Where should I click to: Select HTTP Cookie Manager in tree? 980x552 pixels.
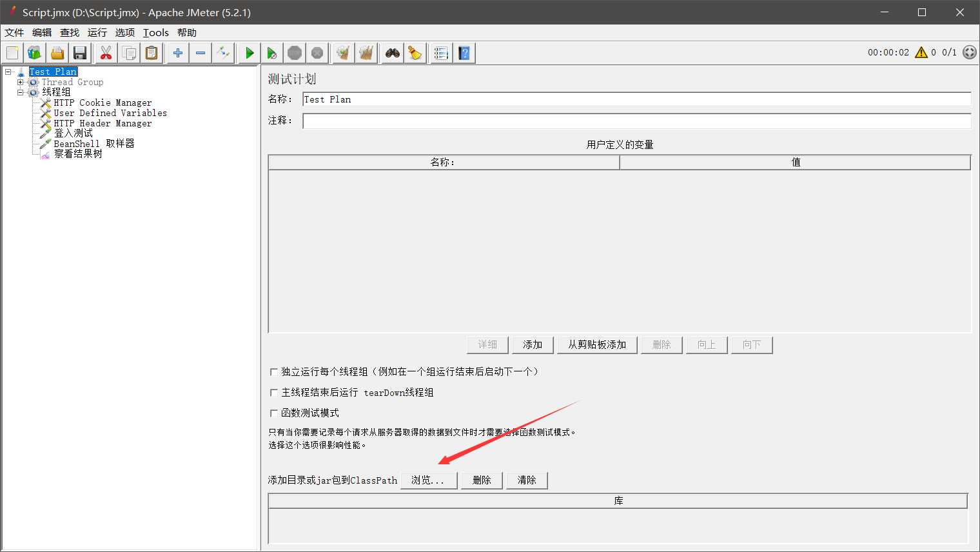pyautogui.click(x=103, y=103)
